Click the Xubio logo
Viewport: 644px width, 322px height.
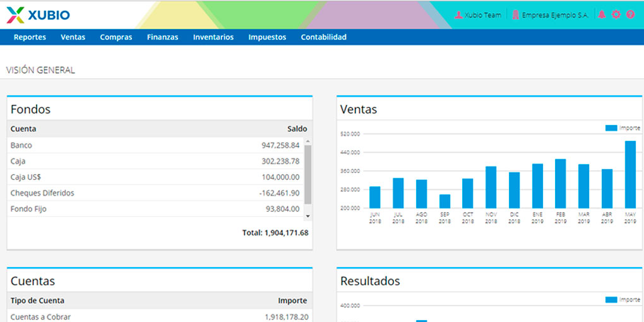pyautogui.click(x=38, y=15)
